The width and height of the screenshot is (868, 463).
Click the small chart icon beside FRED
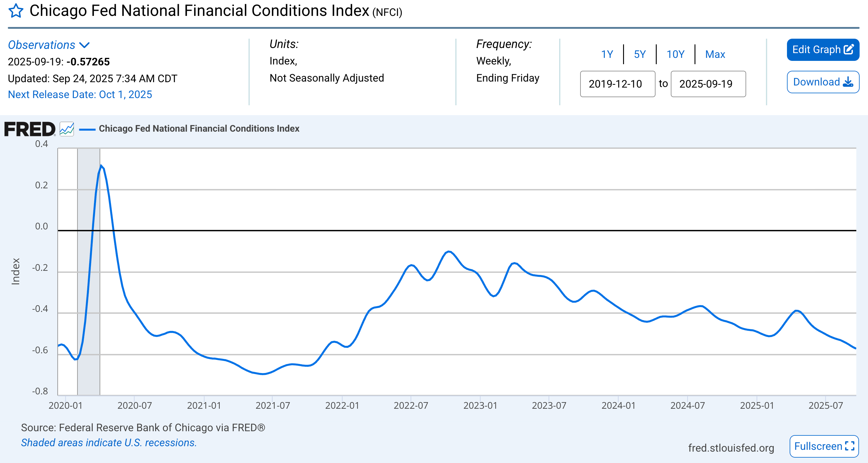coord(67,129)
